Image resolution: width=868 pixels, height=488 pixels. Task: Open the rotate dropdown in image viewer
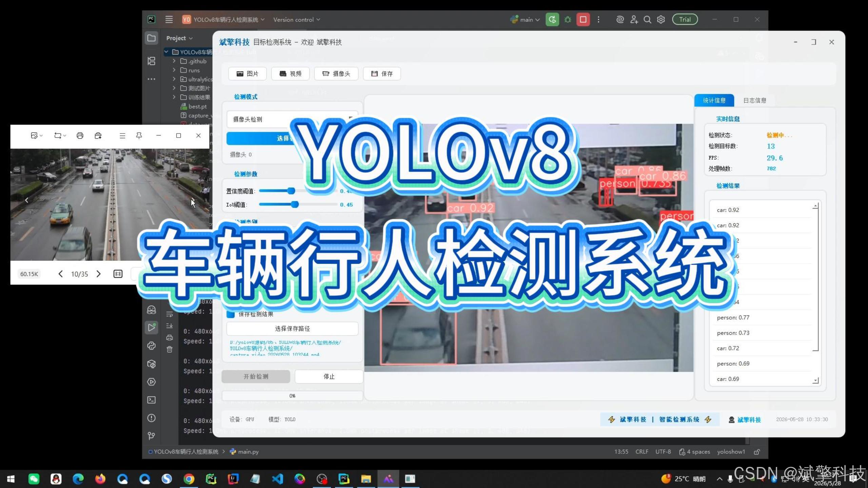[x=60, y=136]
